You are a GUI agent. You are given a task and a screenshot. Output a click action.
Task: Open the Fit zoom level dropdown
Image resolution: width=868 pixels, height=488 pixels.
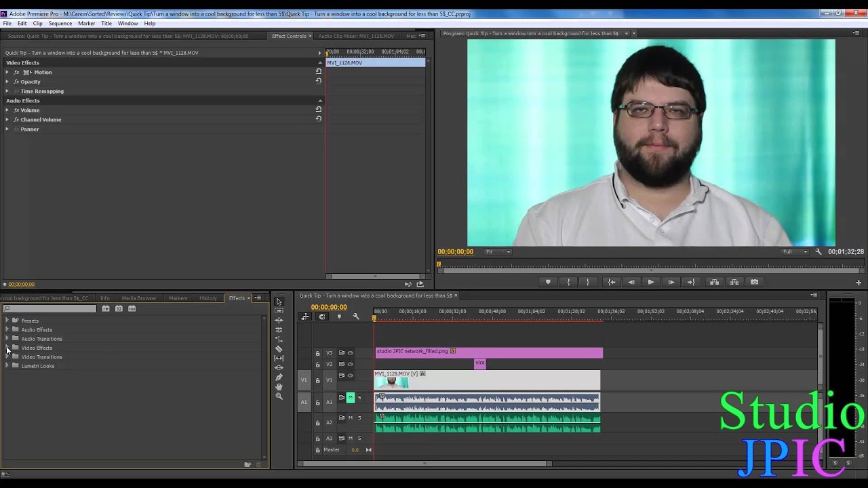pyautogui.click(x=497, y=251)
